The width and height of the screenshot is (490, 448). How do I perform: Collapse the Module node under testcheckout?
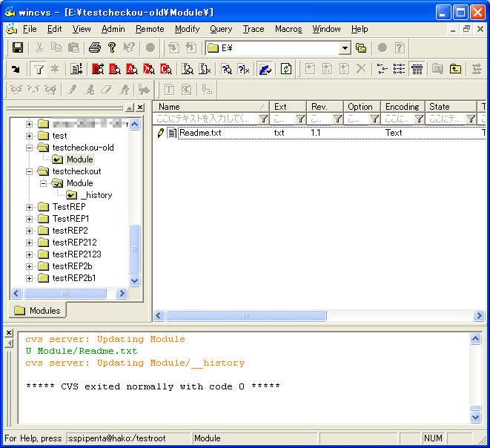point(44,183)
